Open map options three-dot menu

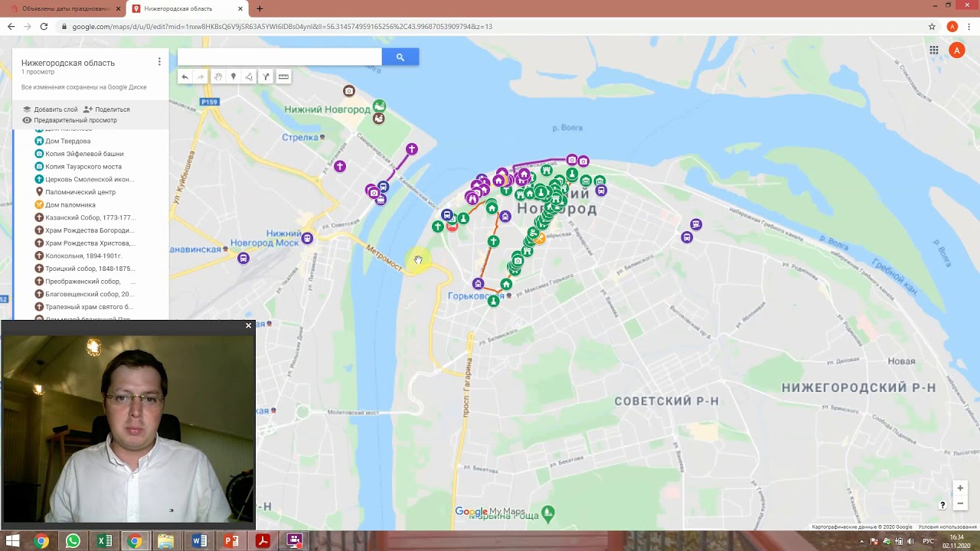pos(159,62)
